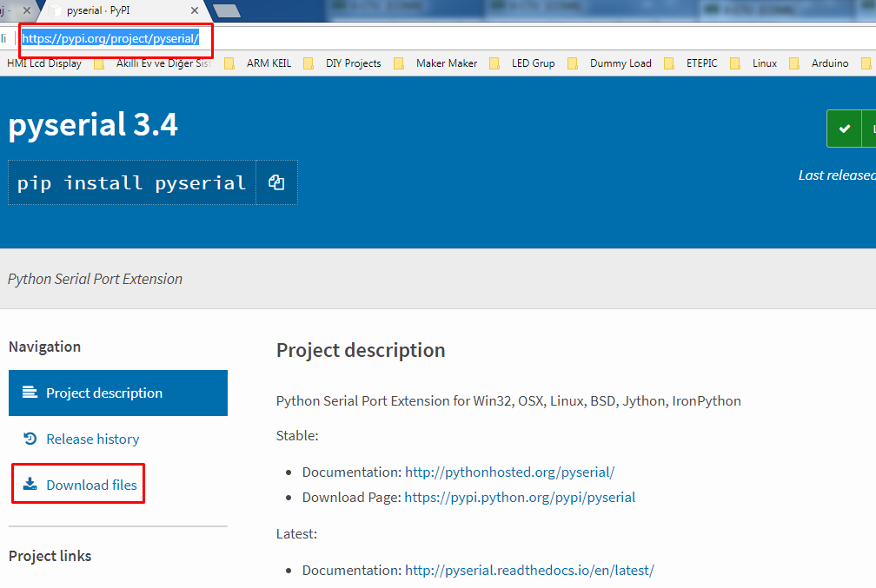This screenshot has width=876, height=588.
Task: Click the pyserial 3.4 title heading
Action: (x=93, y=124)
